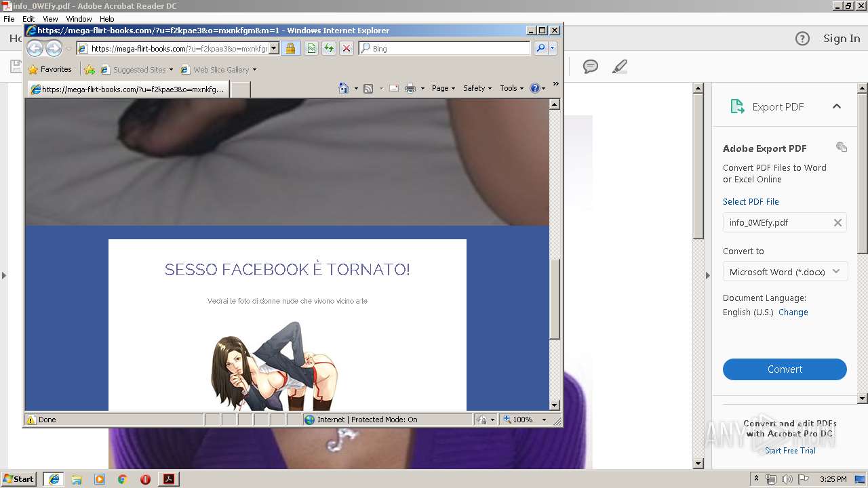Open the Print button dropdown arrow
Image resolution: width=868 pixels, height=488 pixels.
[422, 88]
